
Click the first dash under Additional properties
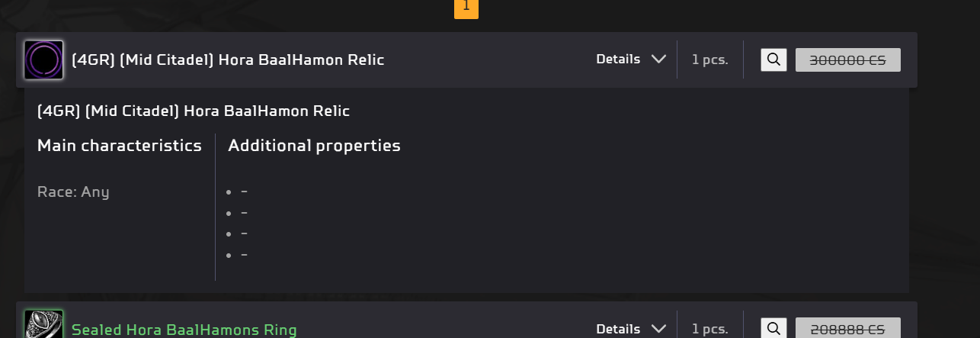tap(244, 192)
